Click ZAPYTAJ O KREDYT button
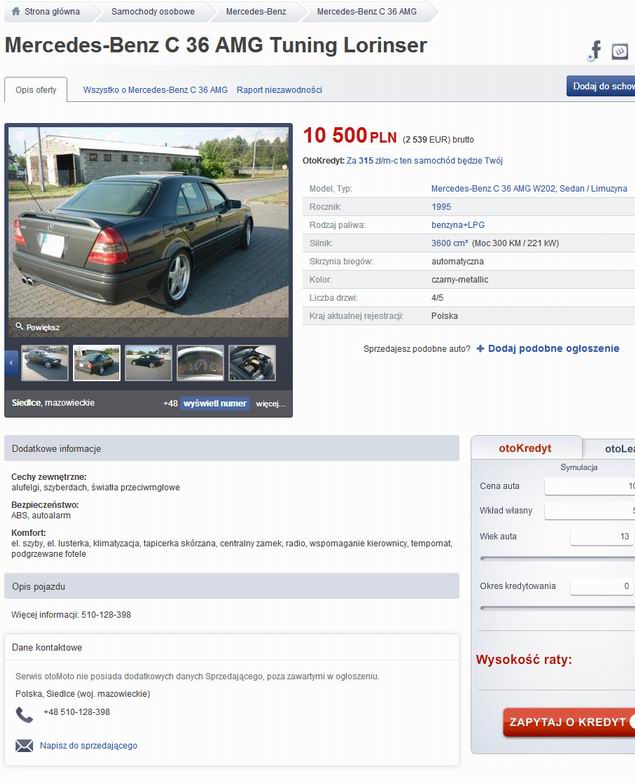 point(569,722)
